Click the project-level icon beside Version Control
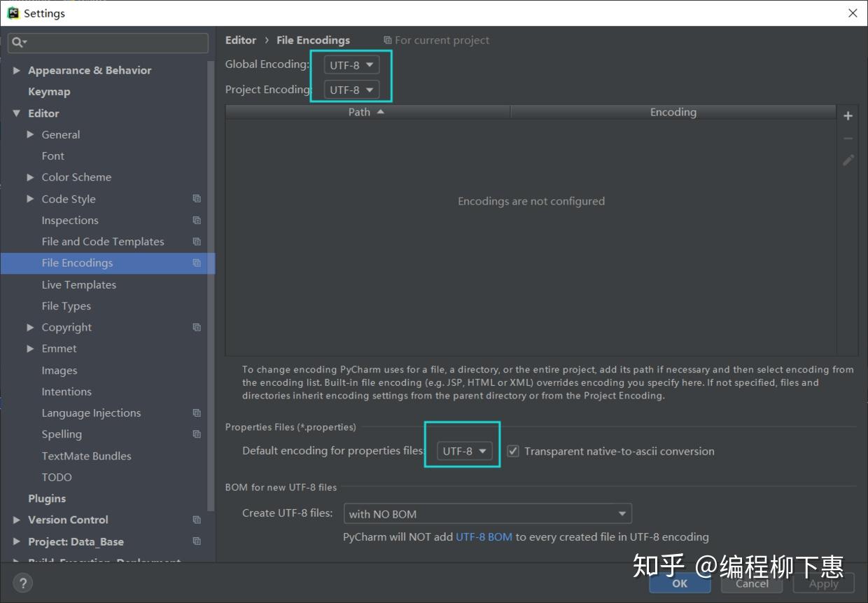 pyautogui.click(x=197, y=520)
